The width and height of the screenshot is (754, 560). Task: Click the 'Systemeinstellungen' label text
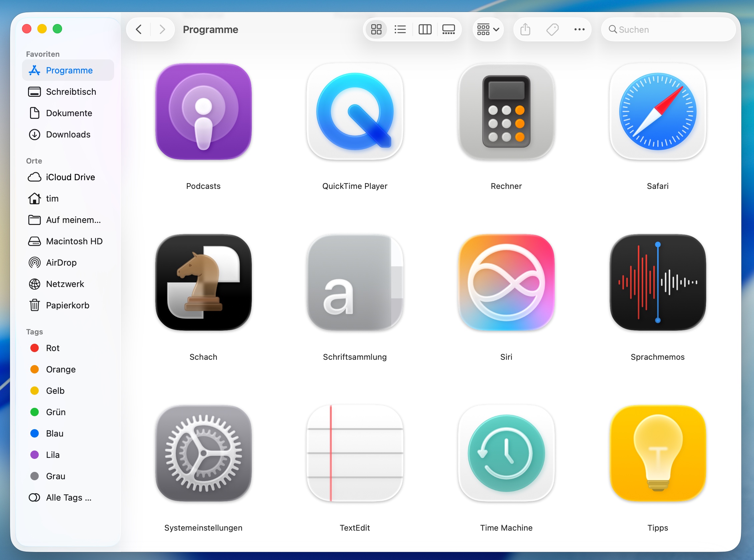[203, 528]
